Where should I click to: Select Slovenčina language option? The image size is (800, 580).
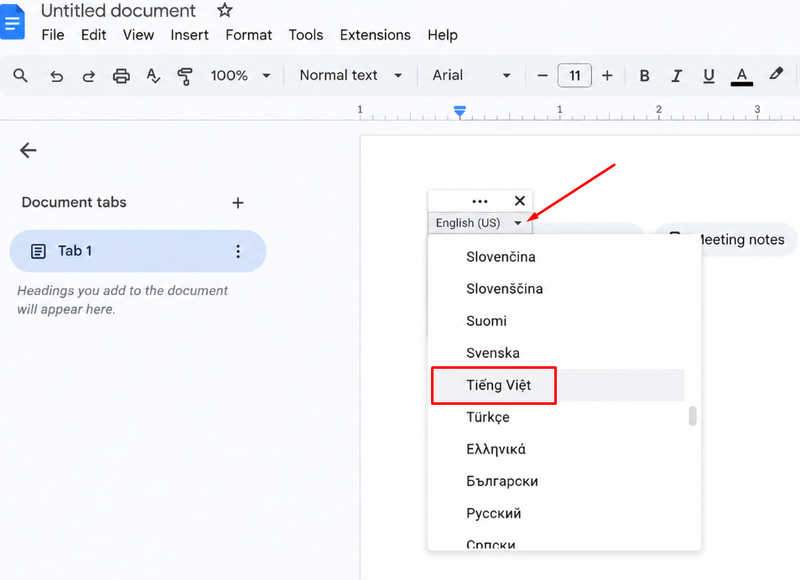pos(557,257)
